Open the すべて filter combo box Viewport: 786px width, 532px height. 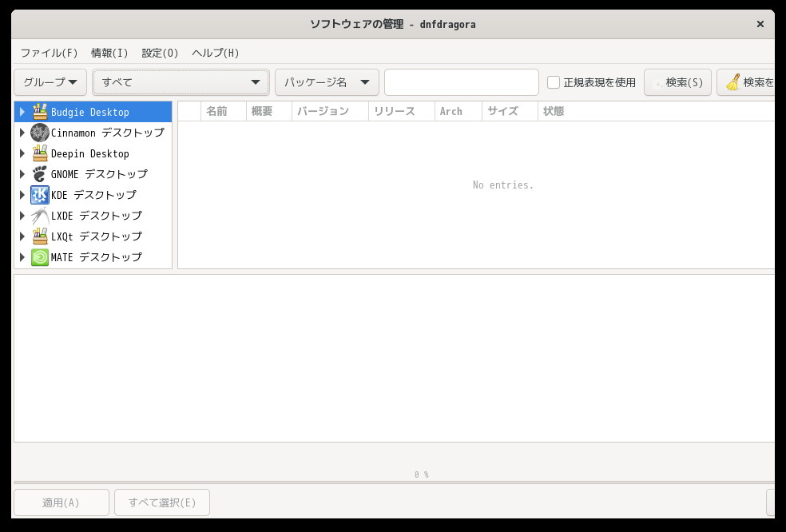181,82
